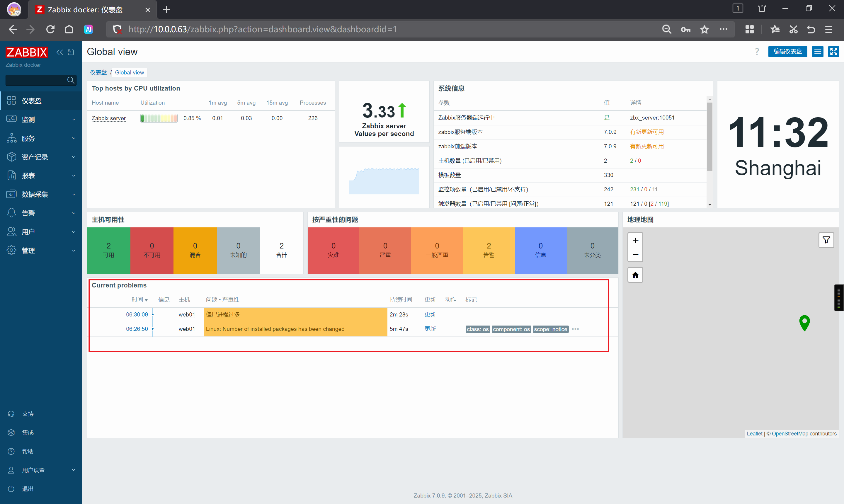The image size is (844, 504).
Task: Click the 仪表盘 breadcrumb link
Action: (x=98, y=72)
